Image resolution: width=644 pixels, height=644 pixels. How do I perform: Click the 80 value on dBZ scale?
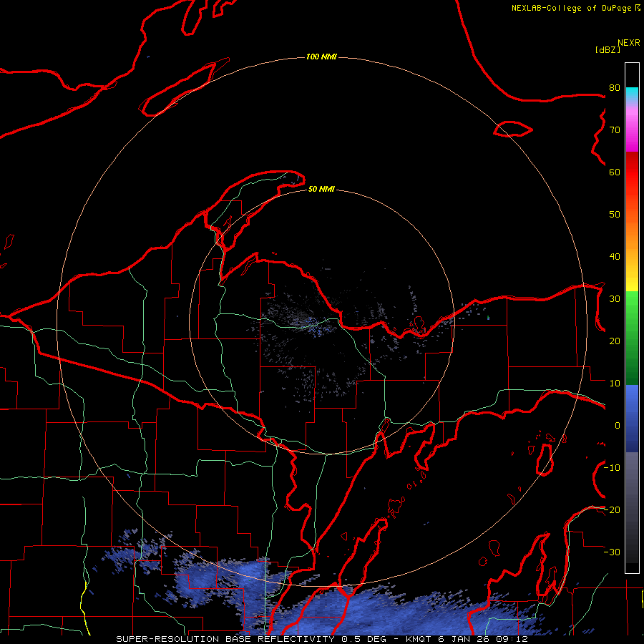click(615, 88)
